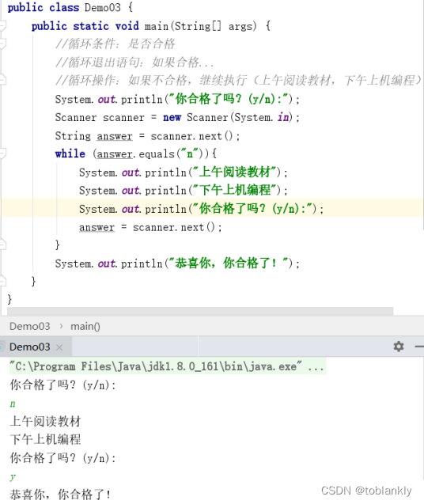Click the println "下午上机编程" code line

(184, 190)
